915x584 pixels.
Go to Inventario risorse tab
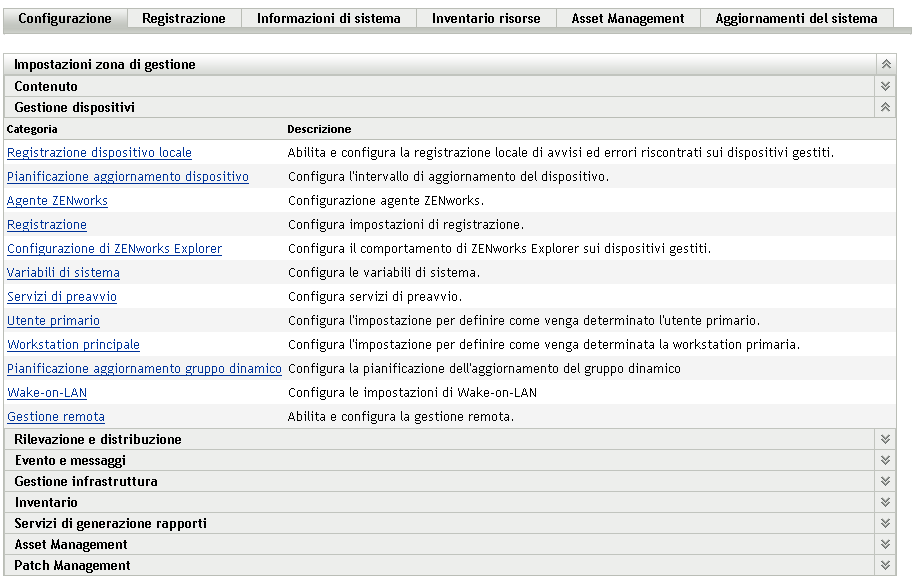(x=486, y=18)
